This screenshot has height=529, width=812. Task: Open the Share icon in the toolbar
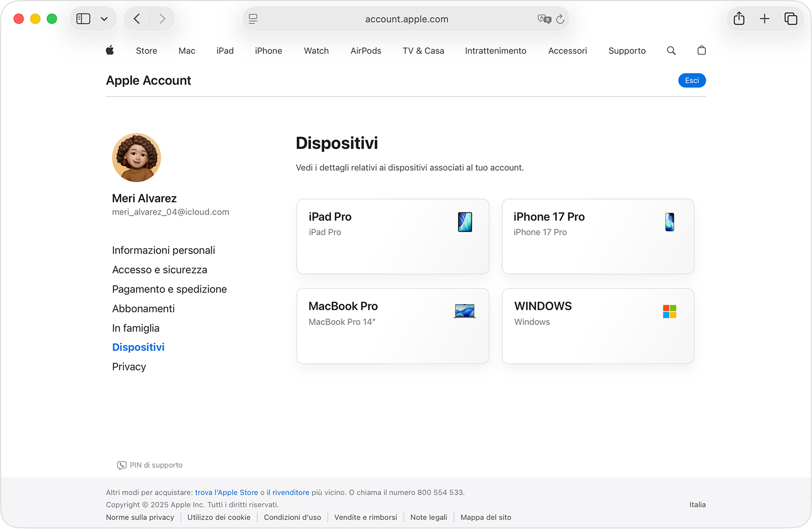739,18
